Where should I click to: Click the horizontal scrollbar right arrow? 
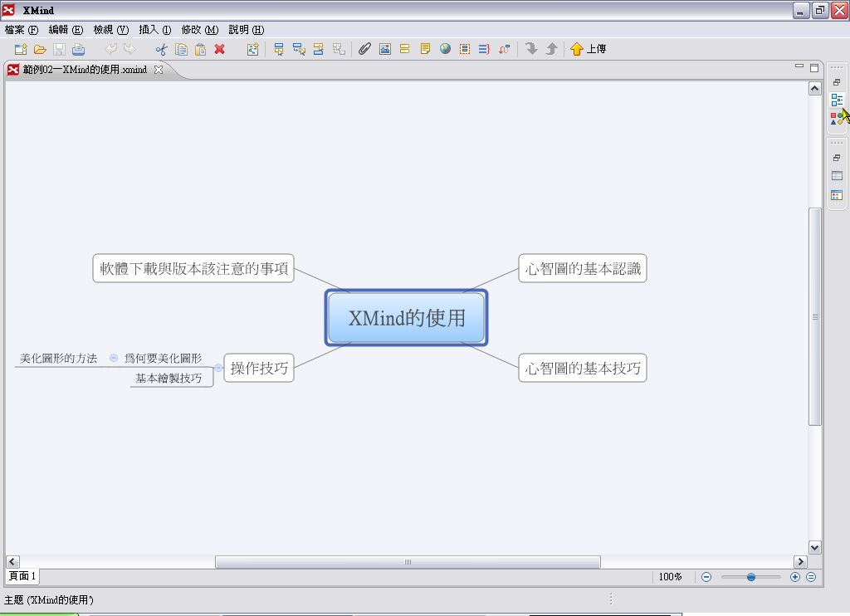tap(801, 562)
